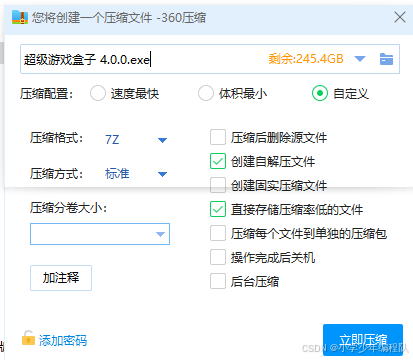The image size is (413, 360).
Task: Click the 剩余:245.4GB free space text
Action: pyautogui.click(x=306, y=59)
